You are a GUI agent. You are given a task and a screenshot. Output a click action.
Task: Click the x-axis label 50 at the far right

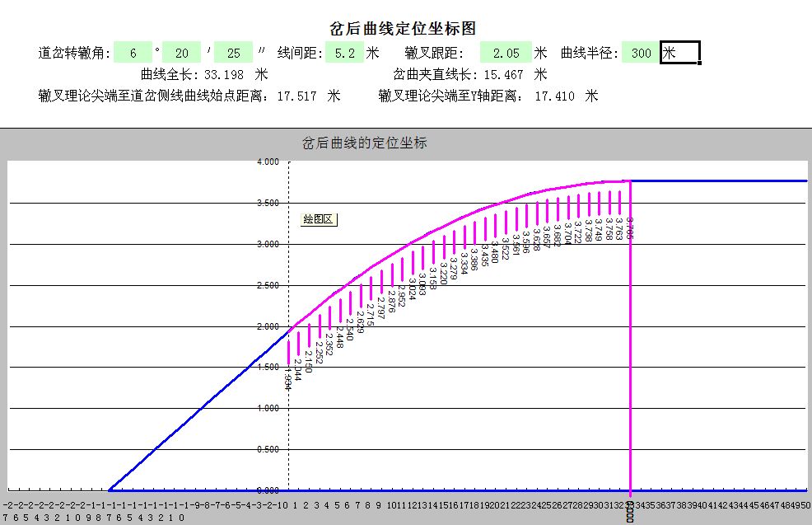[x=805, y=504]
